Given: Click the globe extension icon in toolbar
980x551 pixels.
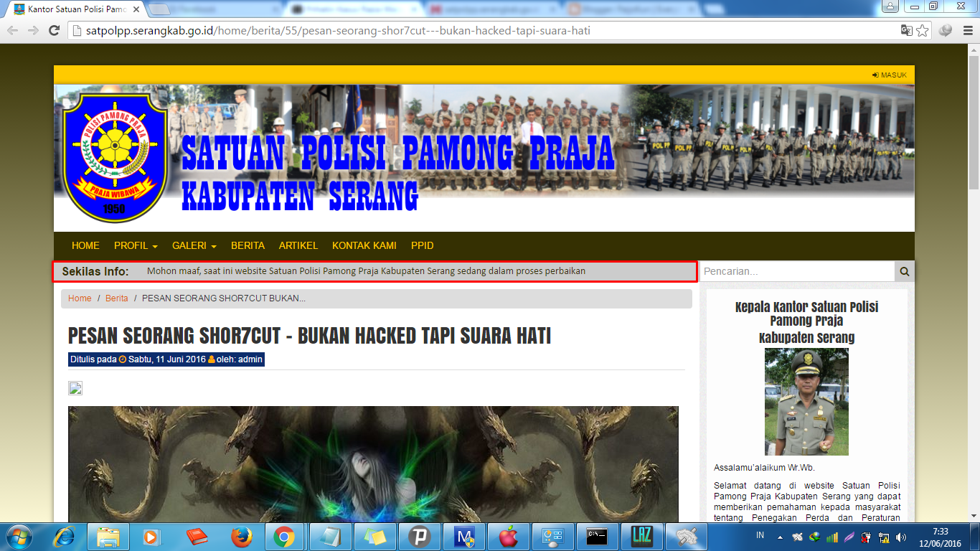Looking at the screenshot, I should pyautogui.click(x=946, y=31).
